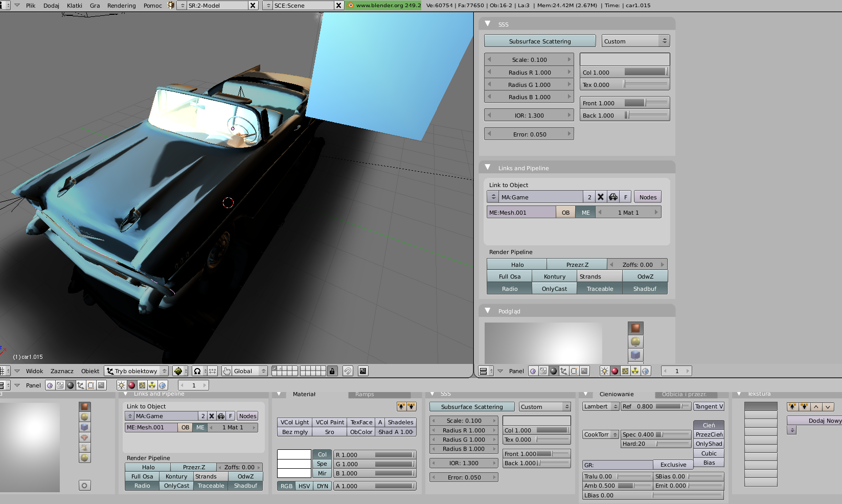842x504 pixels.
Task: Open Custom SSS preset dropdown in right panel
Action: [x=635, y=41]
